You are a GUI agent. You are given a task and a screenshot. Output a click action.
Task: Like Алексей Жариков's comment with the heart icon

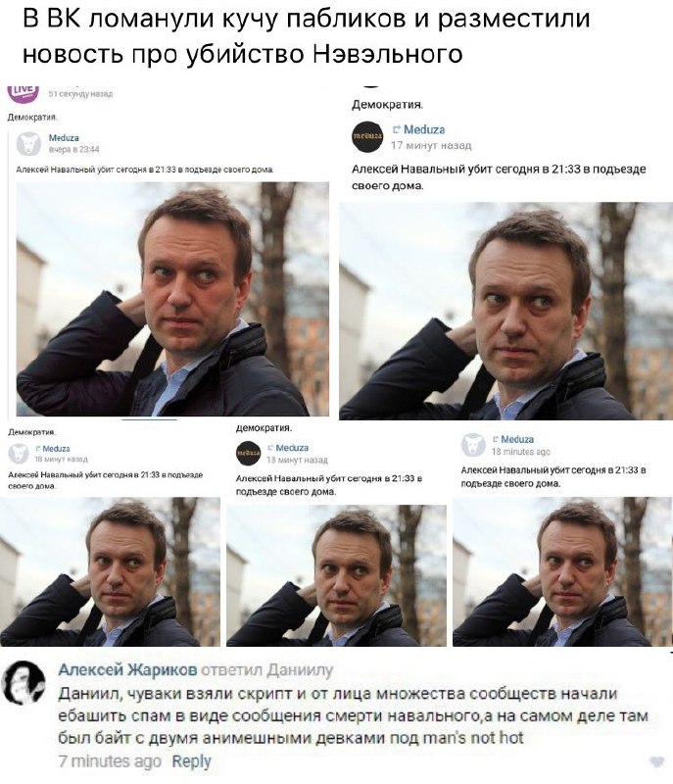pos(656,762)
